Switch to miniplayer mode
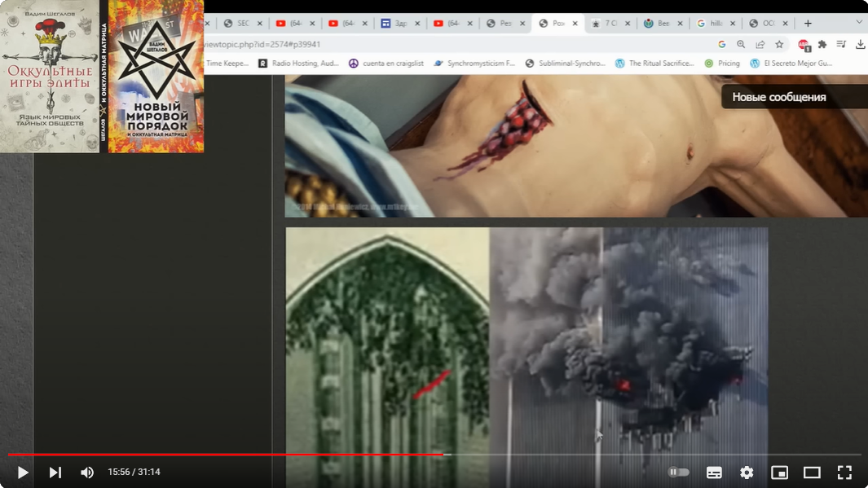Image resolution: width=868 pixels, height=488 pixels. (779, 472)
